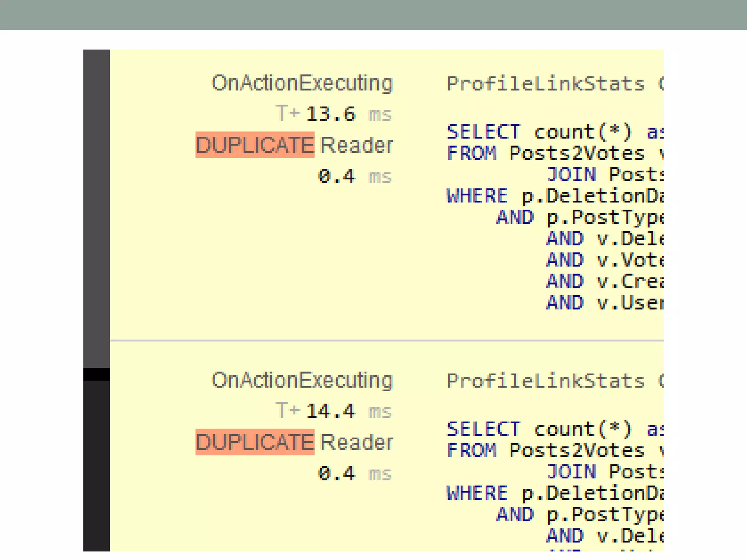Click the second orange DUPLICATE badge
The height and width of the screenshot is (560, 747).
click(x=255, y=442)
